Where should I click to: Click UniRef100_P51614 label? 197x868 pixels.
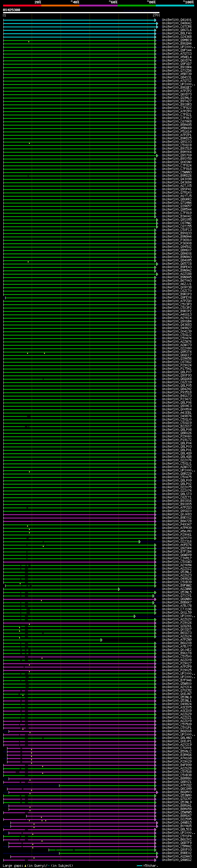(177, 131)
